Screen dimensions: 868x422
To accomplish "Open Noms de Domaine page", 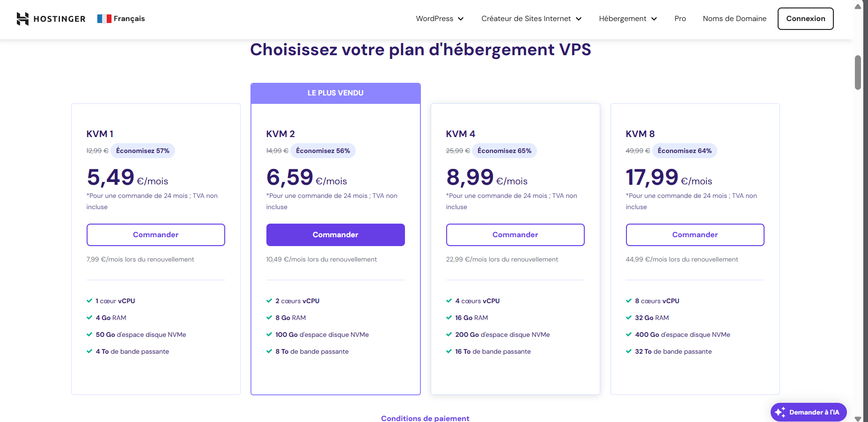I will click(x=735, y=19).
